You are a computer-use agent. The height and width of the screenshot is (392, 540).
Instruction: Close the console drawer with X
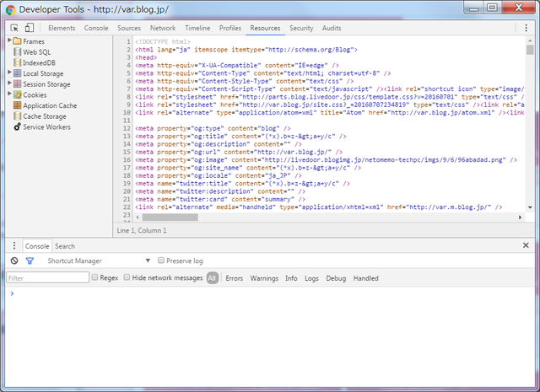pos(526,245)
